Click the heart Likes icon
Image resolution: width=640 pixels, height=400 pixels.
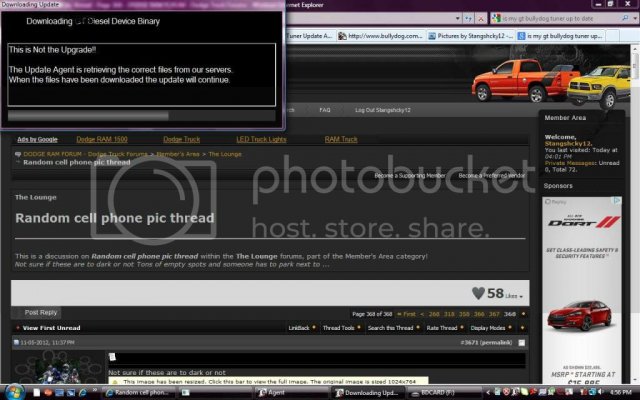(x=478, y=293)
